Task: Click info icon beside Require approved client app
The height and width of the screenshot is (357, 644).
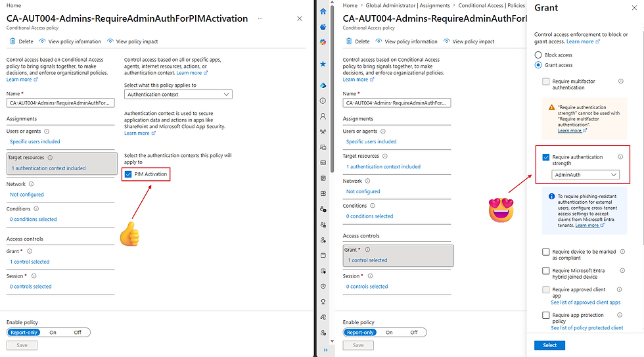Action: tap(619, 290)
